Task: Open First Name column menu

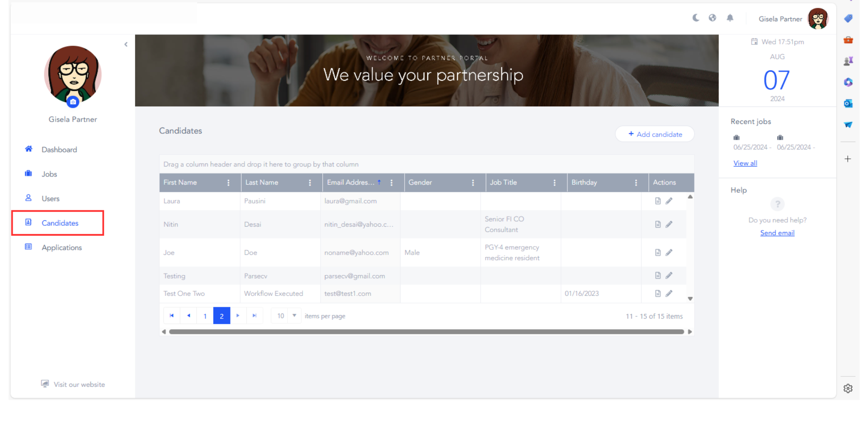Action: pos(228,183)
